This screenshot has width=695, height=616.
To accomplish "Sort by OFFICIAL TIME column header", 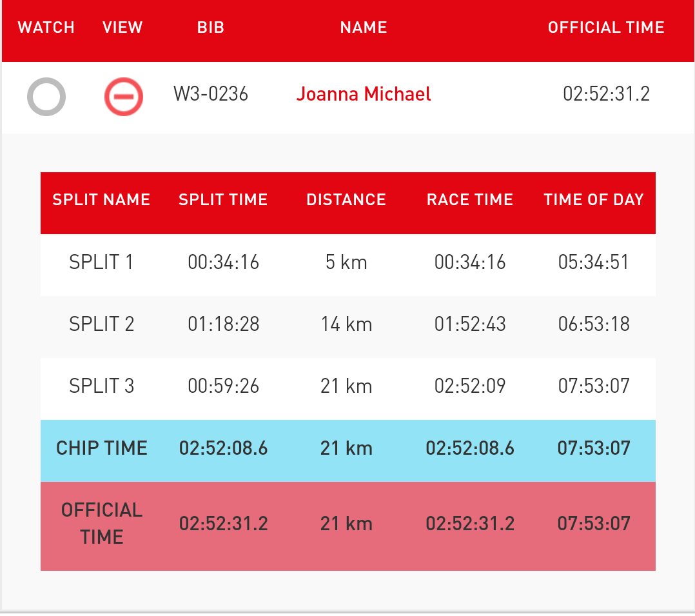I will point(606,28).
